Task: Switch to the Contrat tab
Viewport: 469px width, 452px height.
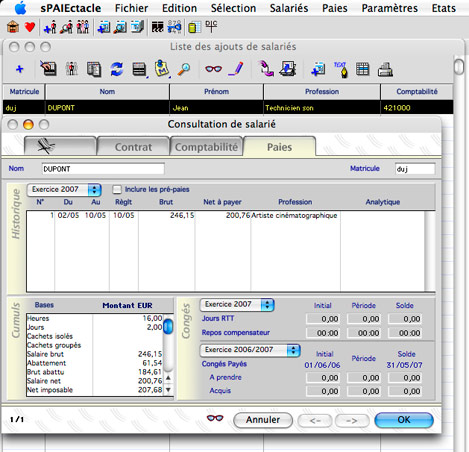Action: pos(133,147)
